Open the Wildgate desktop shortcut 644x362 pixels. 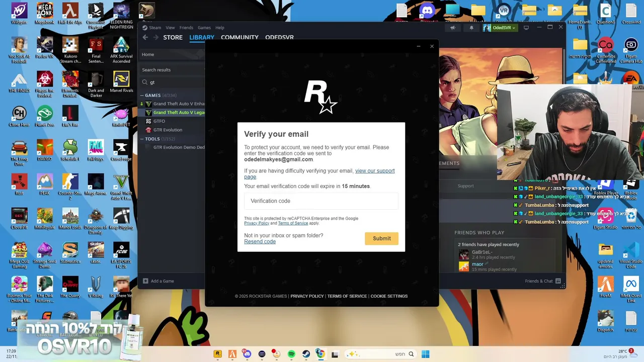[19, 14]
